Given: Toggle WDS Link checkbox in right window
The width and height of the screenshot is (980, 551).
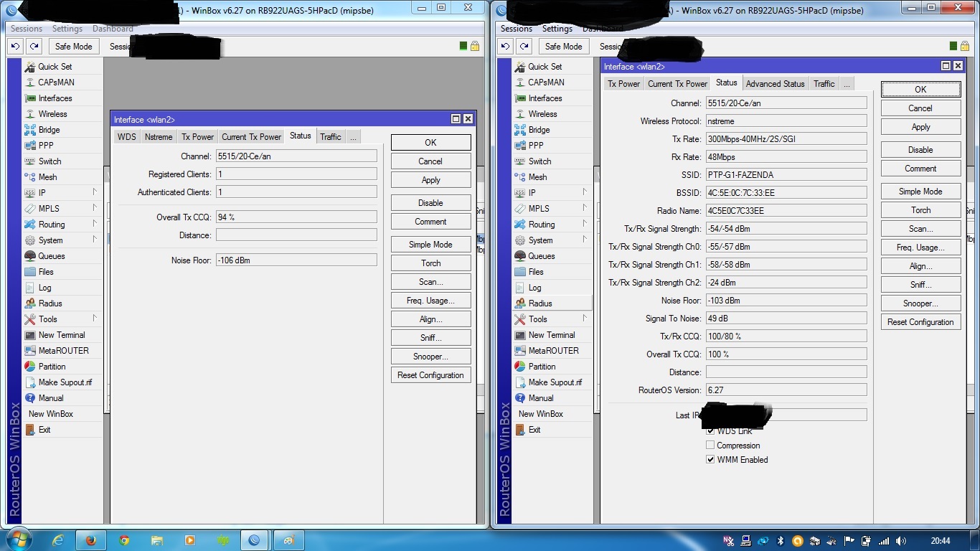Looking at the screenshot, I should pos(710,430).
